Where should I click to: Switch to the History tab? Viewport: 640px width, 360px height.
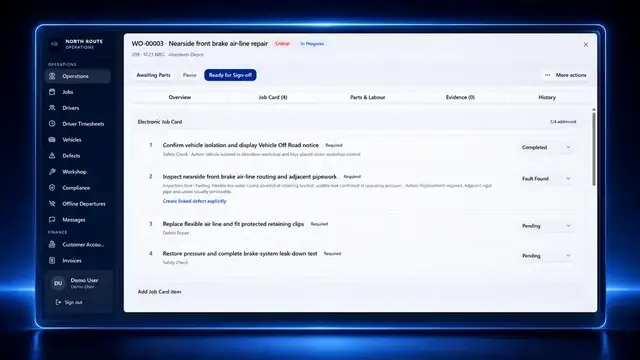pos(547,98)
